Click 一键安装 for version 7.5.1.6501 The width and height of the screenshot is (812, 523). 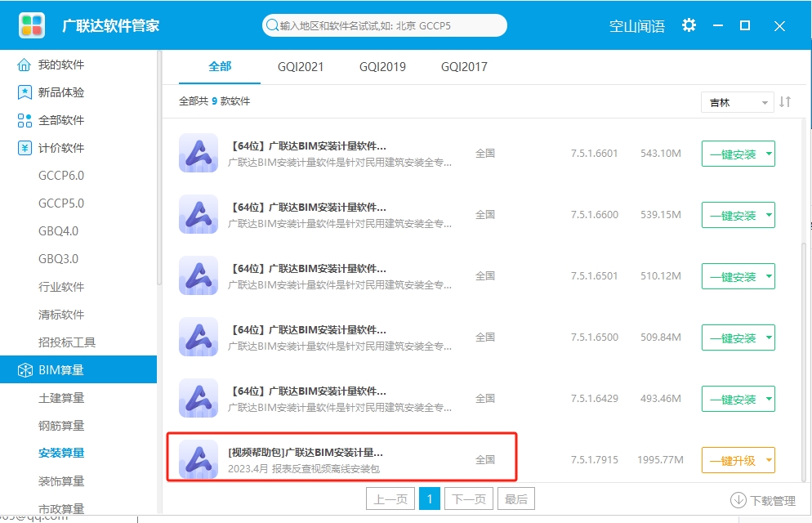click(733, 276)
